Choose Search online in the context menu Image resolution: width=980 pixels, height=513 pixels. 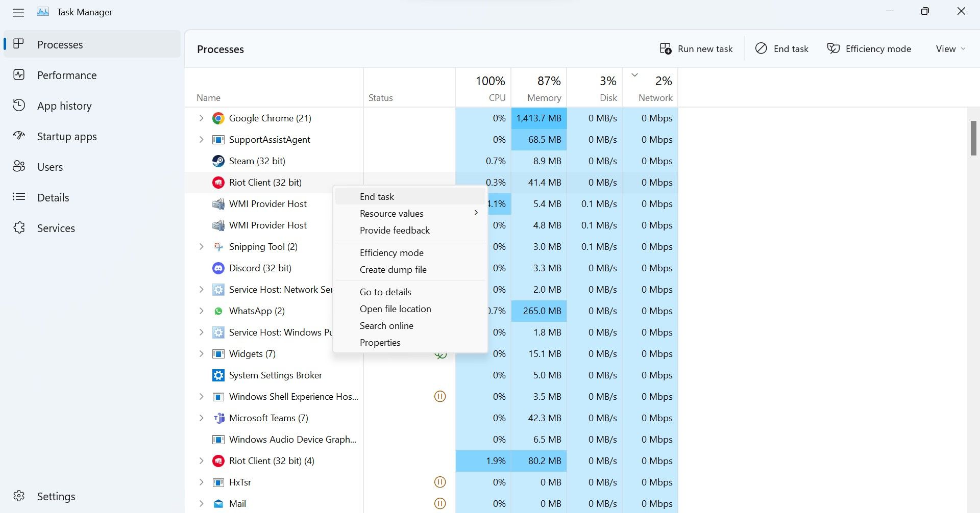click(386, 325)
